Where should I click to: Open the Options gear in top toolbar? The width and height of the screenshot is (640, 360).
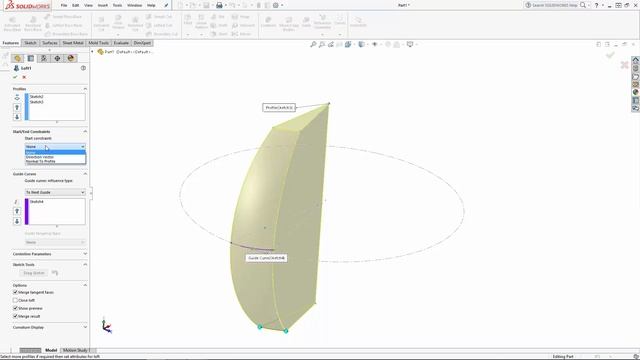276,5
